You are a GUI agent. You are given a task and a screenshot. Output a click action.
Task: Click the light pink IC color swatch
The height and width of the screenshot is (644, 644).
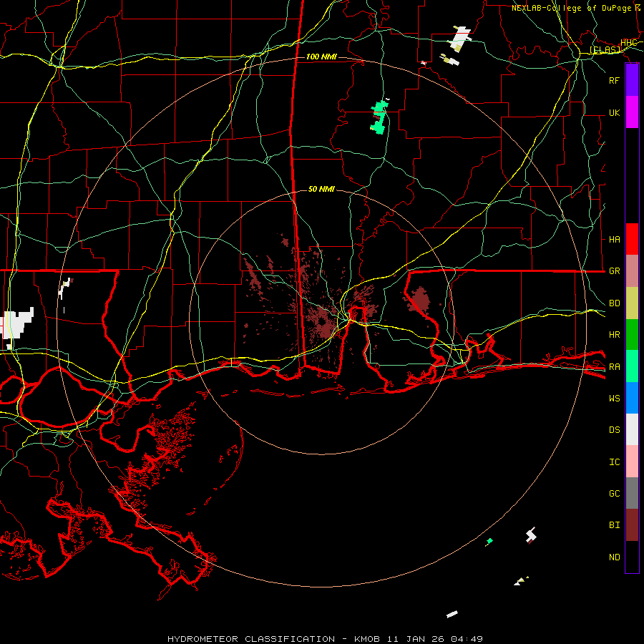(632, 462)
